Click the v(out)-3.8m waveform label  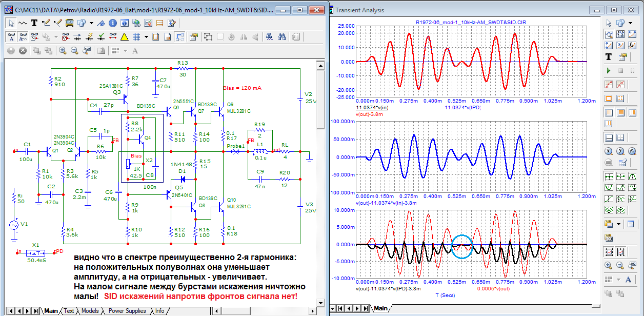370,114
